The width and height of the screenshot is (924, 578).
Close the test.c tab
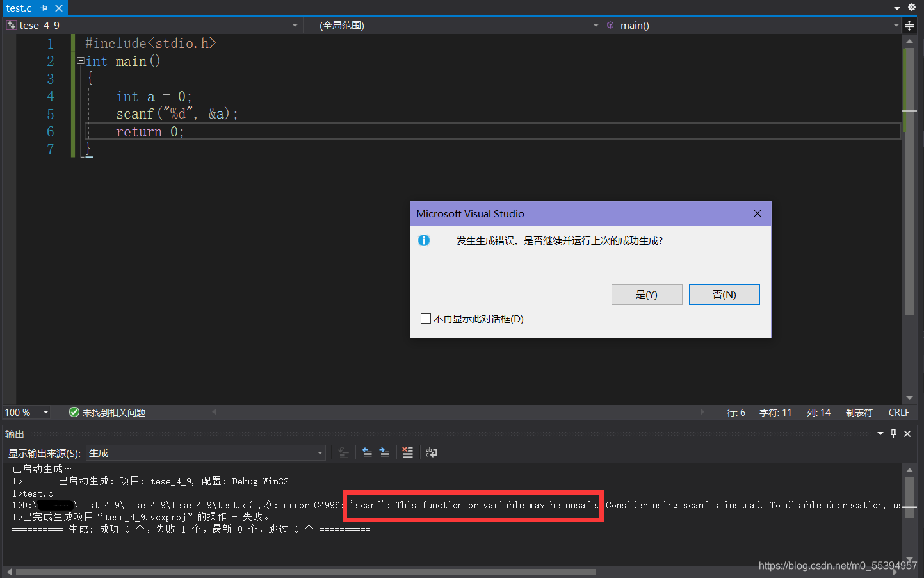(x=59, y=8)
